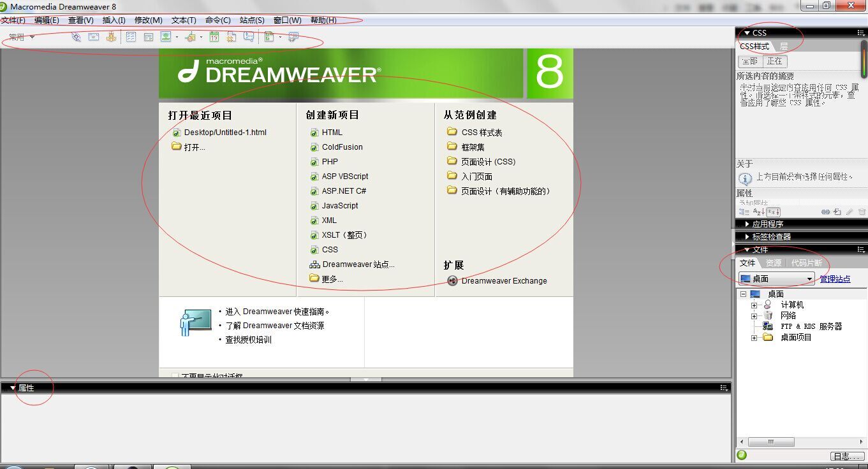868x469 pixels.
Task: Open the 桌面 site dropdown in Files panel
Action: click(809, 278)
